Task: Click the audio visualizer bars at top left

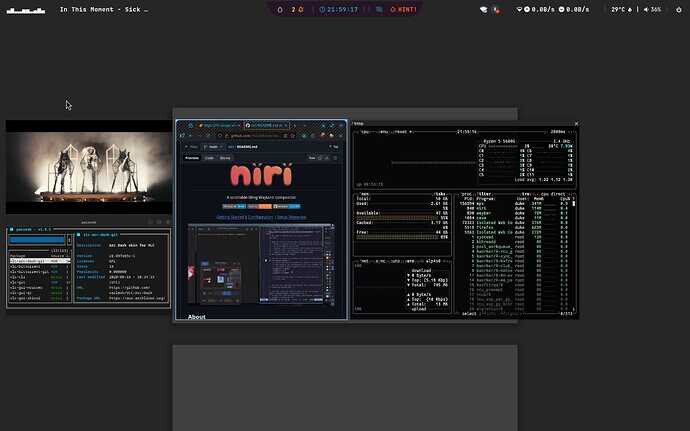Action: point(25,9)
